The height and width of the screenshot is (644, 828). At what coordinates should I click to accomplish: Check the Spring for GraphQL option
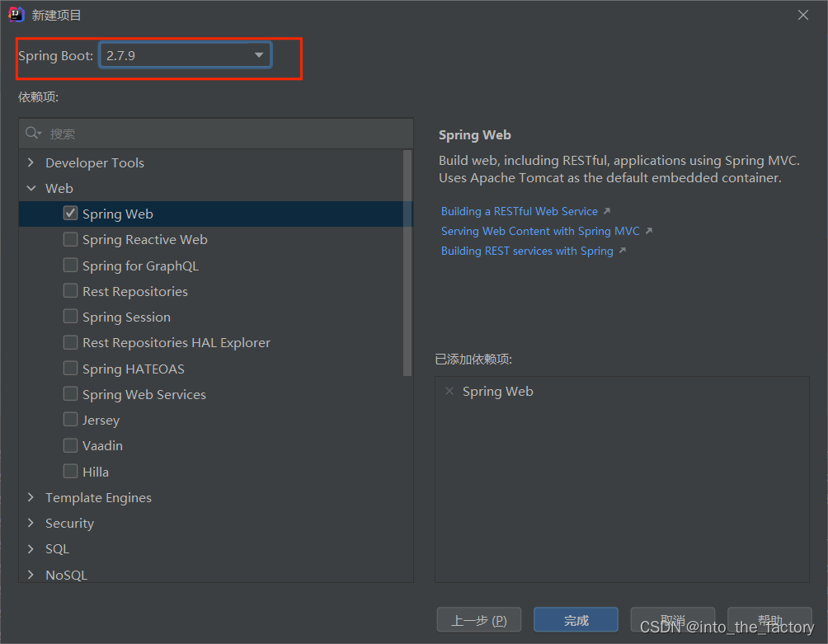[x=70, y=265]
